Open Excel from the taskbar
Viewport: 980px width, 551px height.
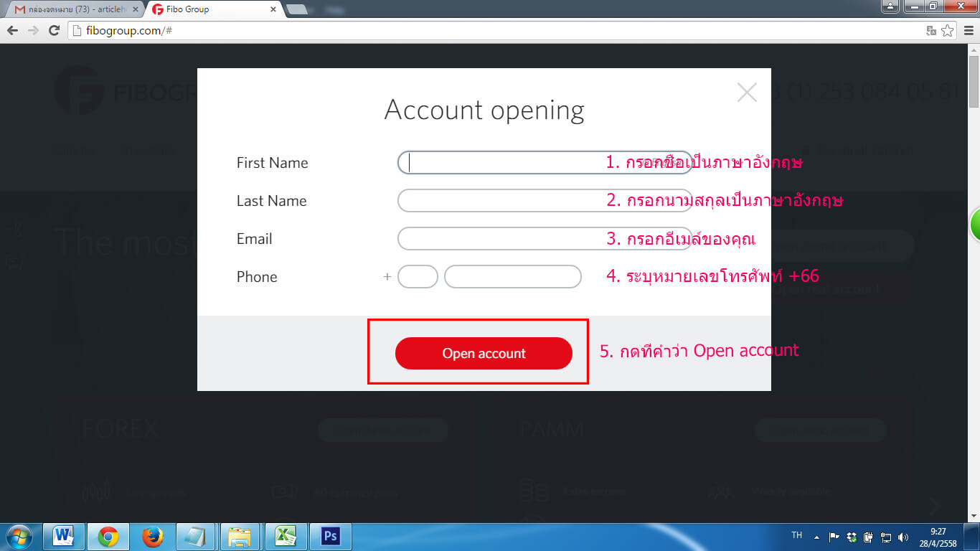[x=286, y=536]
